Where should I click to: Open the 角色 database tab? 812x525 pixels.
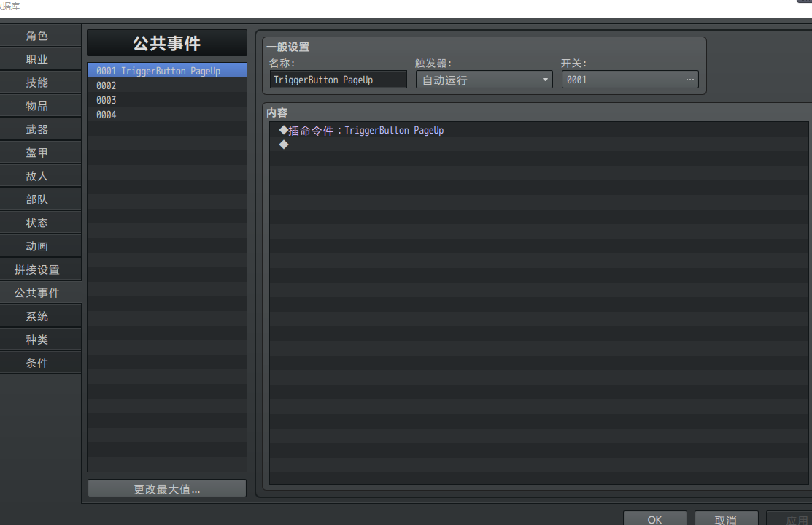click(x=40, y=36)
